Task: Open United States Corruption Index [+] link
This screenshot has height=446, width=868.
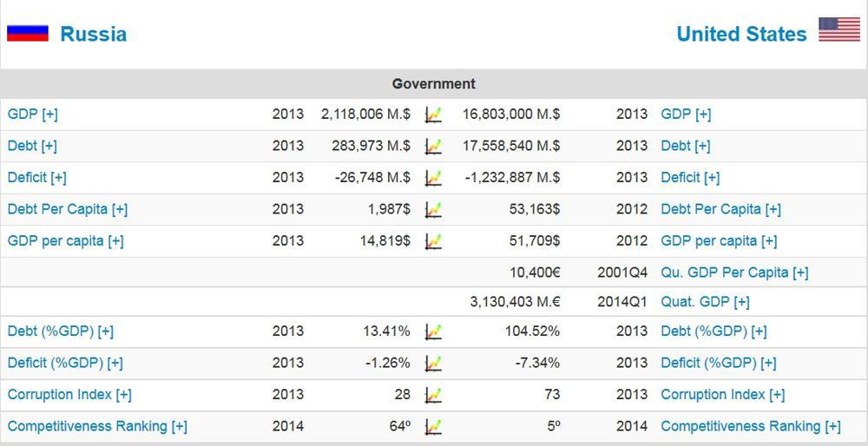Action: coord(722,395)
